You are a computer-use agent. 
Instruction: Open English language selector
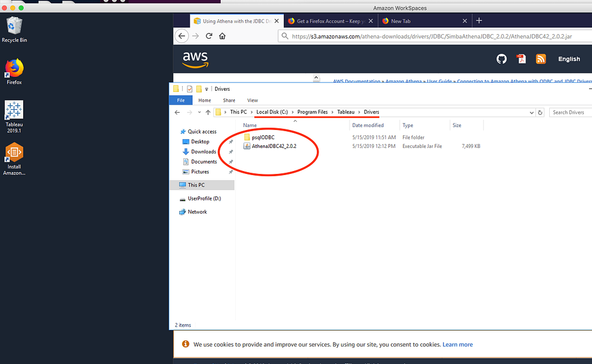coord(569,59)
